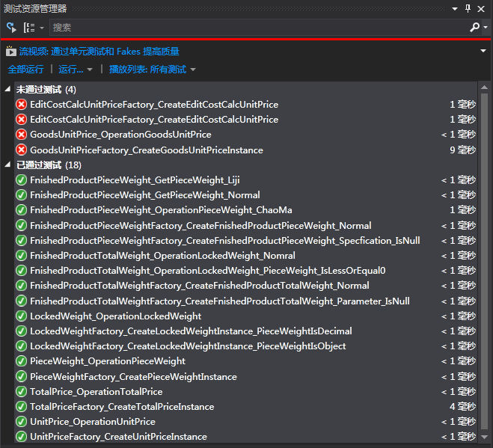
Task: Click the magnifier search icon
Action: pos(474,28)
